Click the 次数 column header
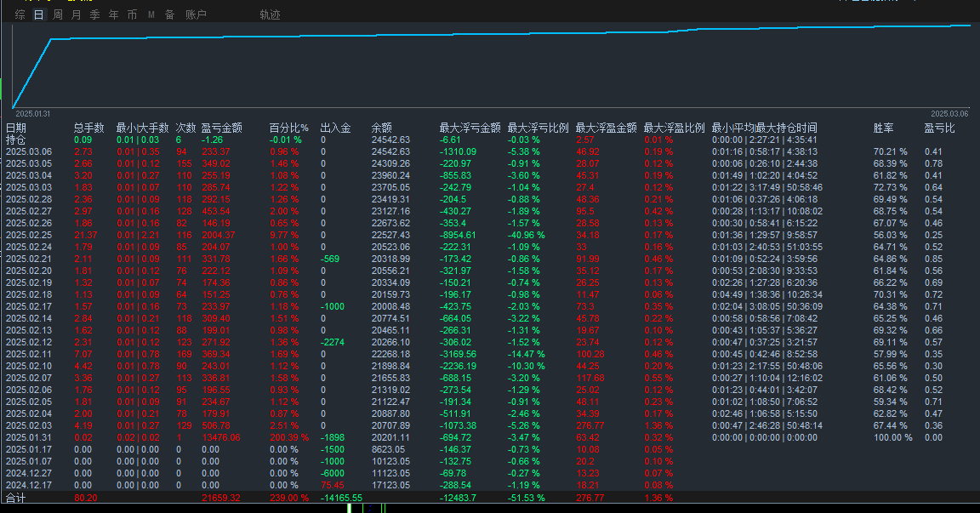This screenshot has width=980, height=513. pyautogui.click(x=185, y=128)
